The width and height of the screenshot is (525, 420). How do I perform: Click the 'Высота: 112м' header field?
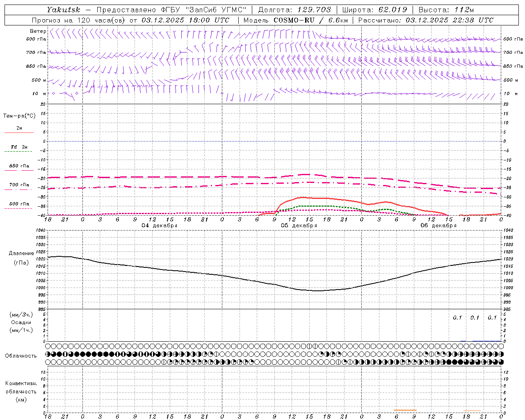click(446, 10)
